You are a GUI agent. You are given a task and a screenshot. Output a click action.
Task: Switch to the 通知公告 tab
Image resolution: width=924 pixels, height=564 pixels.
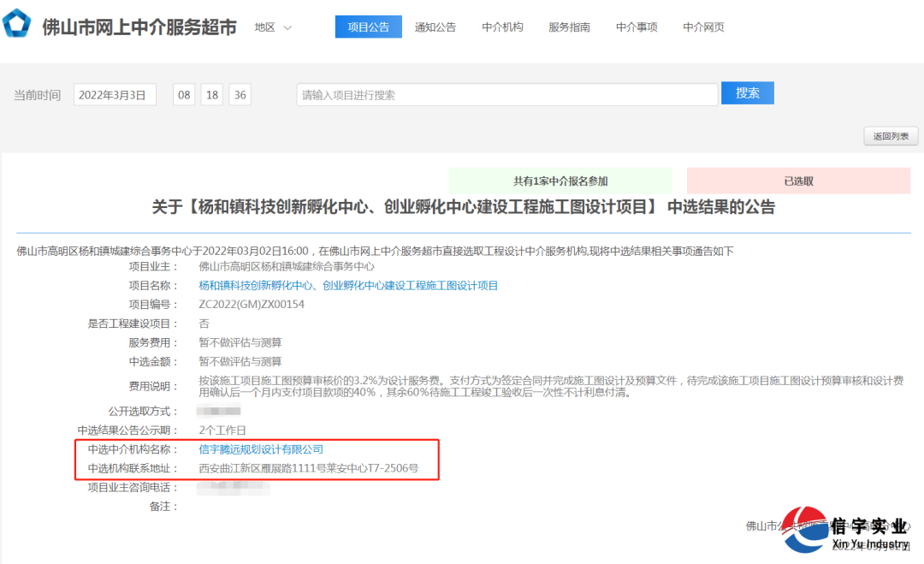[435, 27]
